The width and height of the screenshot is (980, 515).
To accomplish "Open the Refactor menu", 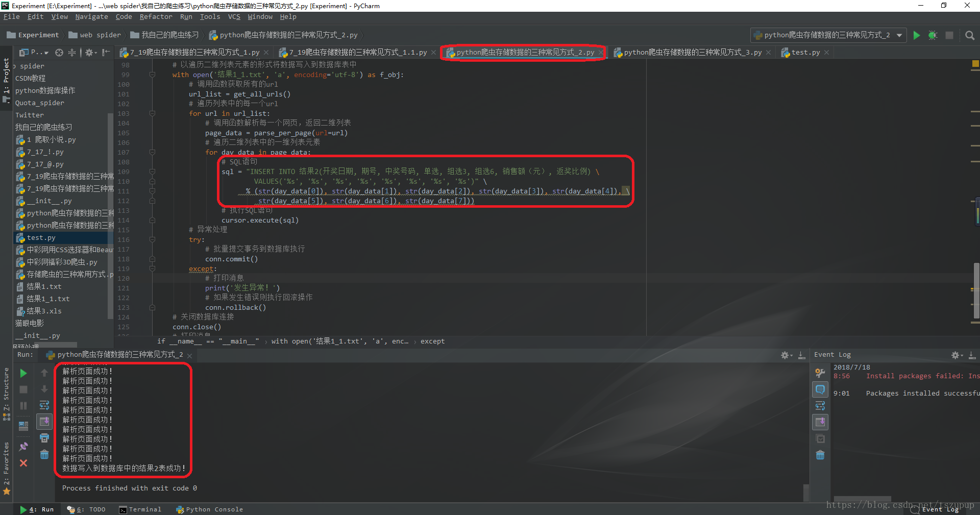I will click(x=156, y=17).
